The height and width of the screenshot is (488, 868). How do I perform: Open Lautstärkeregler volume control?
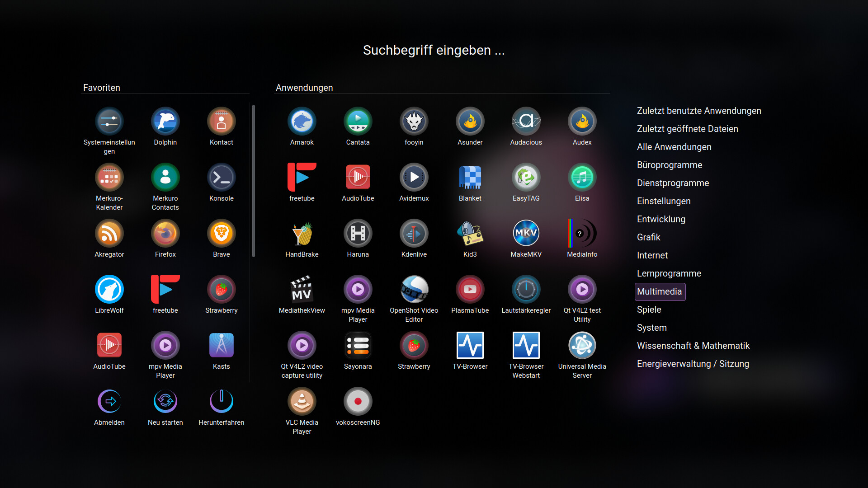[x=526, y=295]
